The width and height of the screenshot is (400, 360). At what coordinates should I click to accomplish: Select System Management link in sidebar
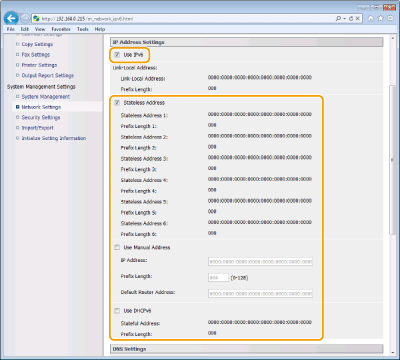(x=46, y=97)
